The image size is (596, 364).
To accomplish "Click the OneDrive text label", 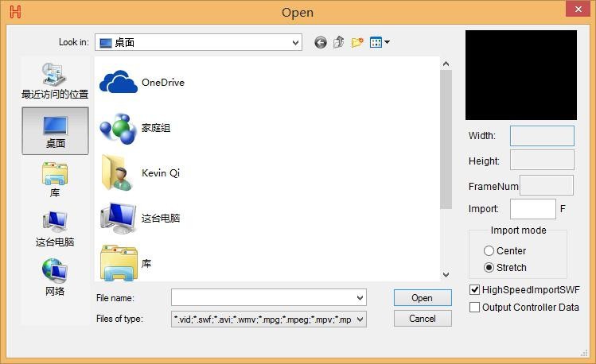I will (163, 83).
